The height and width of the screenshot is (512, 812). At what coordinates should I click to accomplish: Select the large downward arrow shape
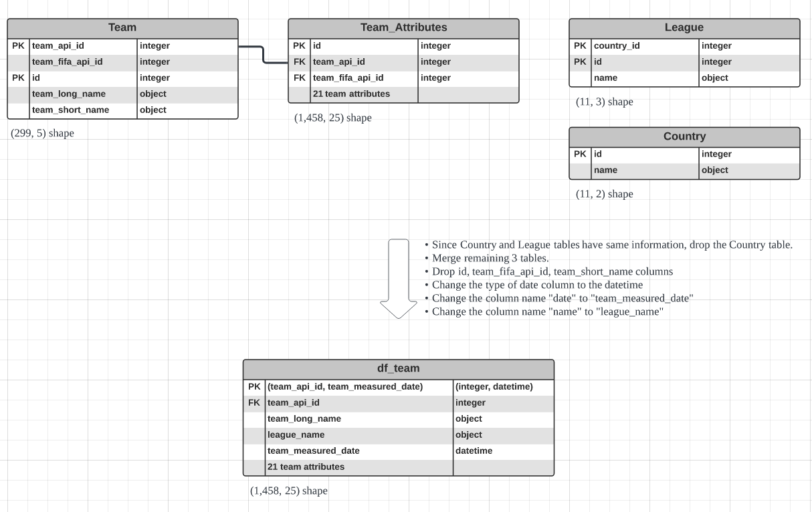click(x=399, y=277)
